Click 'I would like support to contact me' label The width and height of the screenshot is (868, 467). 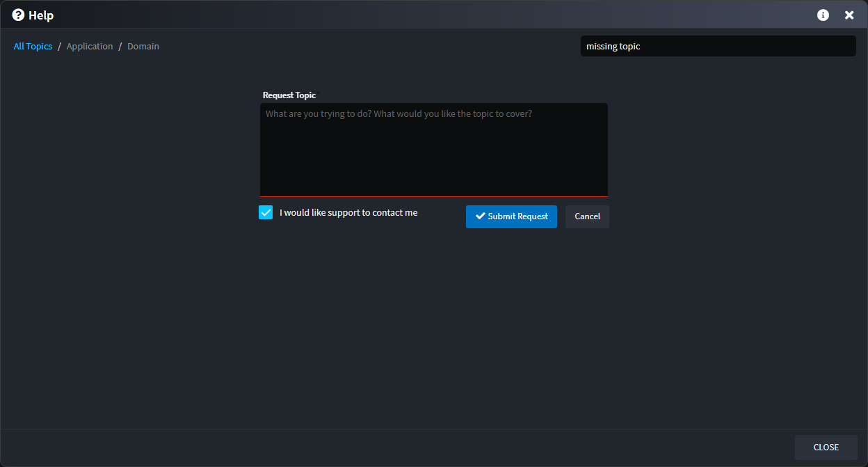tap(348, 212)
